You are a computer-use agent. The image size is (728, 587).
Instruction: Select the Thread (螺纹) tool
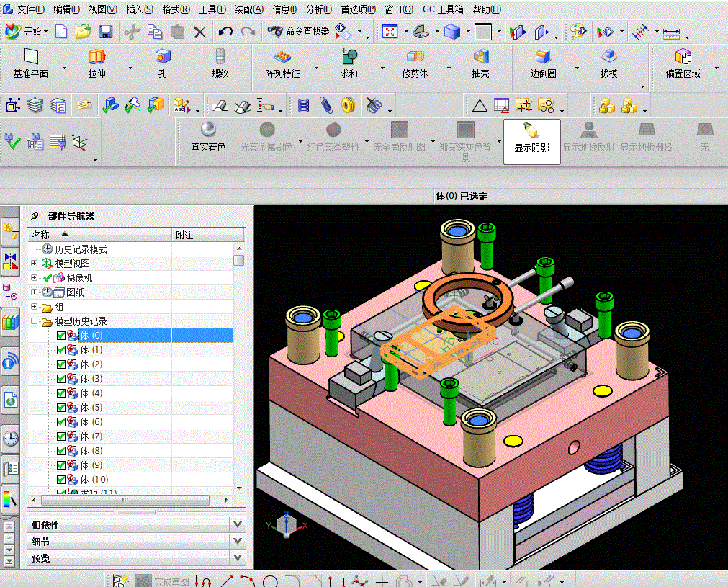220,63
